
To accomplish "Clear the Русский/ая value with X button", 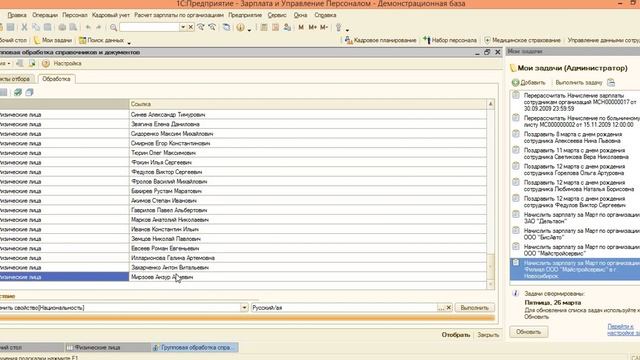I will pos(449,308).
